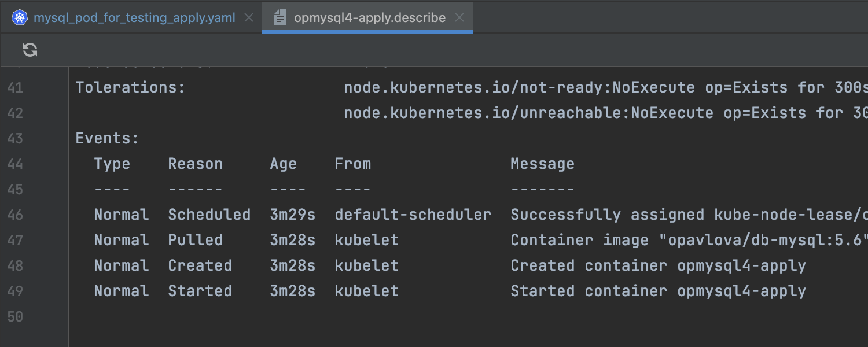Image resolution: width=868 pixels, height=347 pixels.
Task: Click the Message column header text
Action: click(x=542, y=164)
